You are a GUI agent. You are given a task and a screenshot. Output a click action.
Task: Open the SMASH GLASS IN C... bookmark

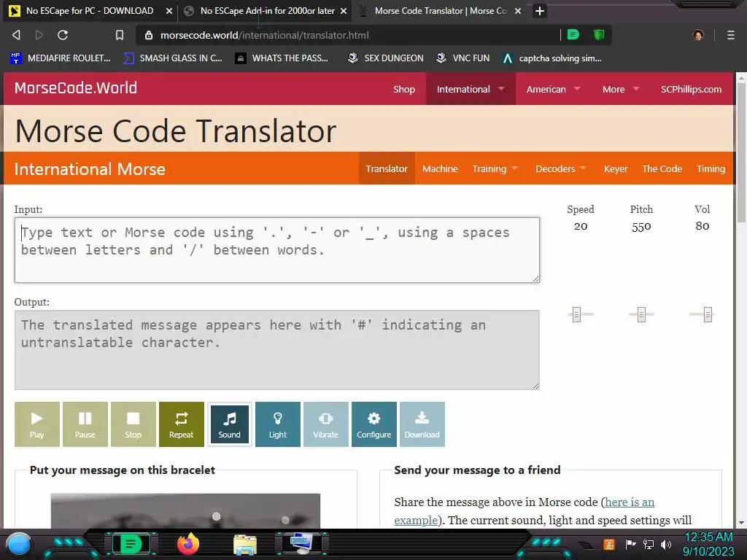[x=173, y=58]
